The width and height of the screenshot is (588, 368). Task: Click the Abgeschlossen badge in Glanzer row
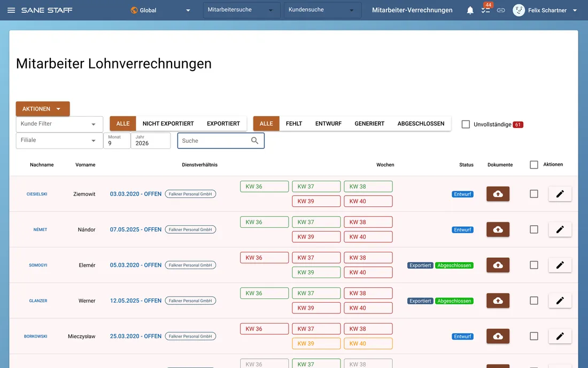coord(454,301)
